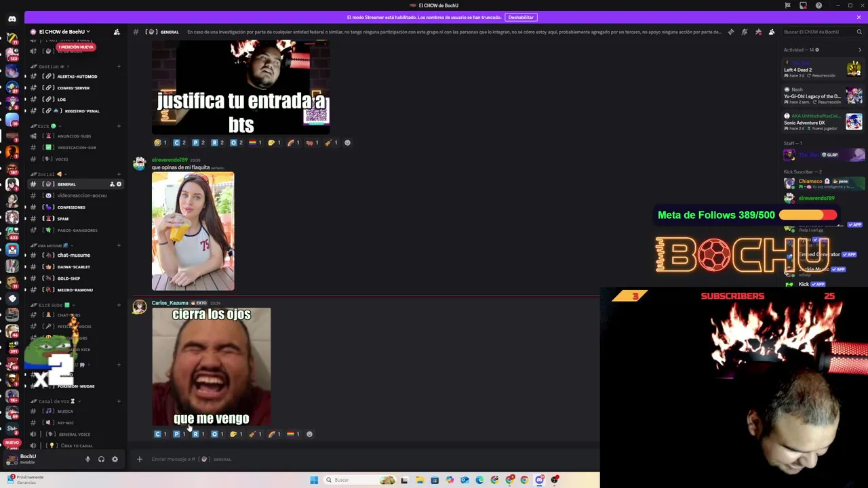Open User Settings gear in user panel
Viewport: 868px width, 488px height.
(115, 460)
